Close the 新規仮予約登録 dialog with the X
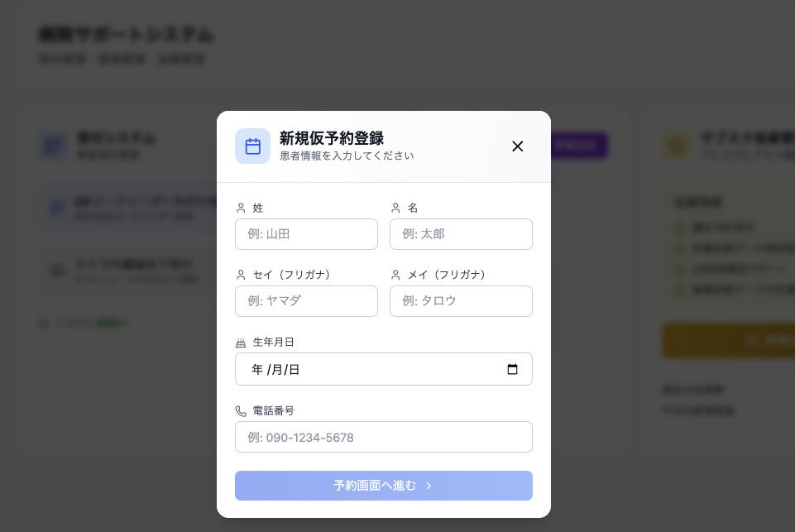Image resolution: width=795 pixels, height=532 pixels. point(518,146)
